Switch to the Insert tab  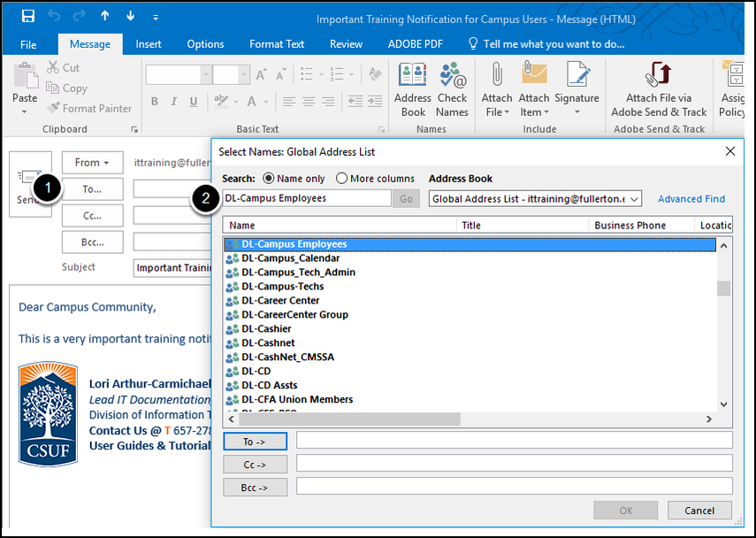(149, 44)
